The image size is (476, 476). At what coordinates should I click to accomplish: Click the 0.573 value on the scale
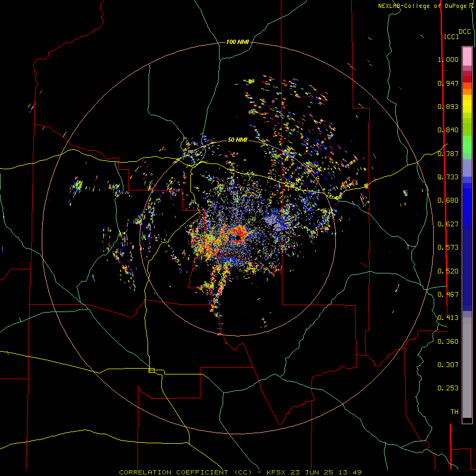click(448, 248)
